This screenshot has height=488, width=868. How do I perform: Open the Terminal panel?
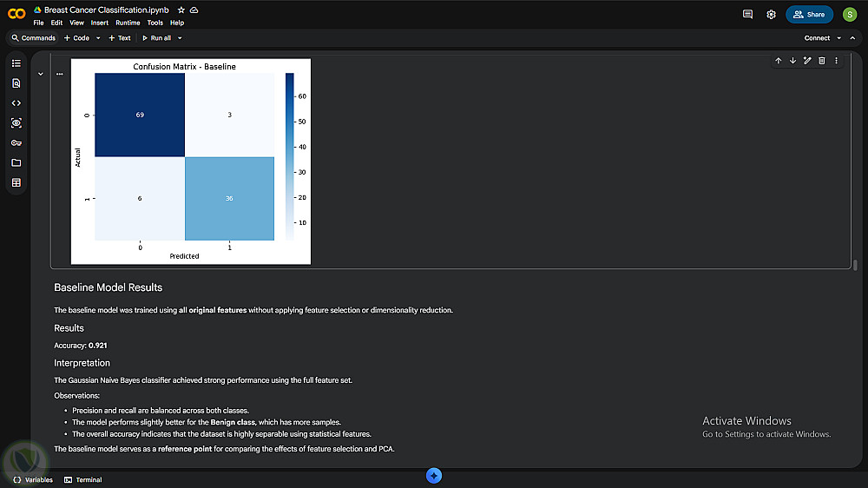[83, 479]
